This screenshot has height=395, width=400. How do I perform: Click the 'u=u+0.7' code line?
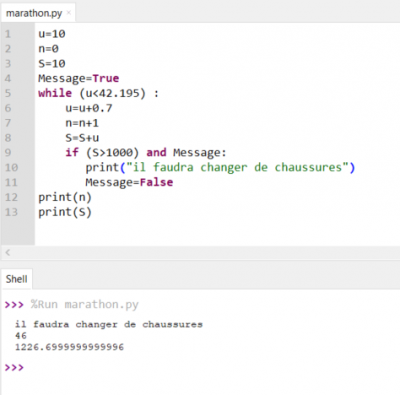89,108
